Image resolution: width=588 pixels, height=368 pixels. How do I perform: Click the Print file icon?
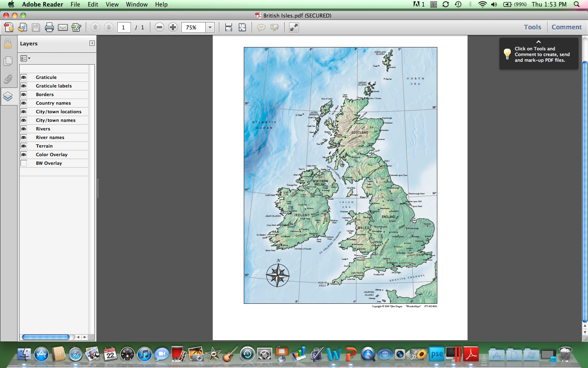pos(49,27)
